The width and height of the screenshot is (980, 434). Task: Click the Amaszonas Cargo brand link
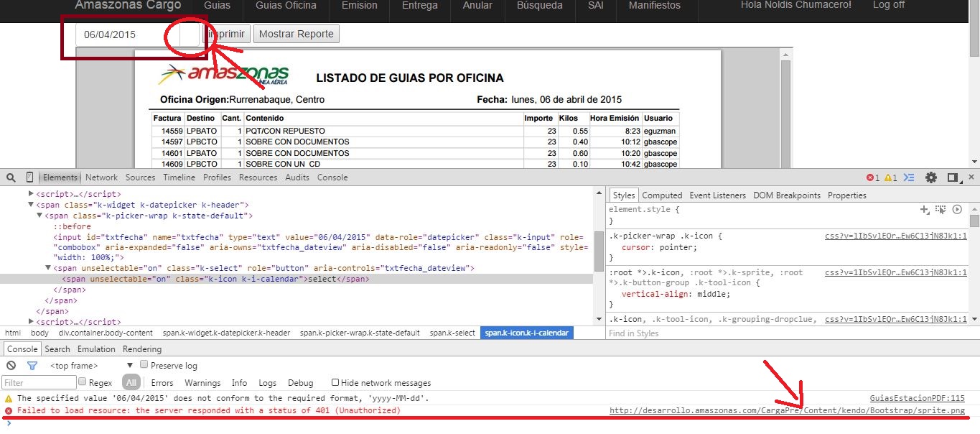(128, 5)
